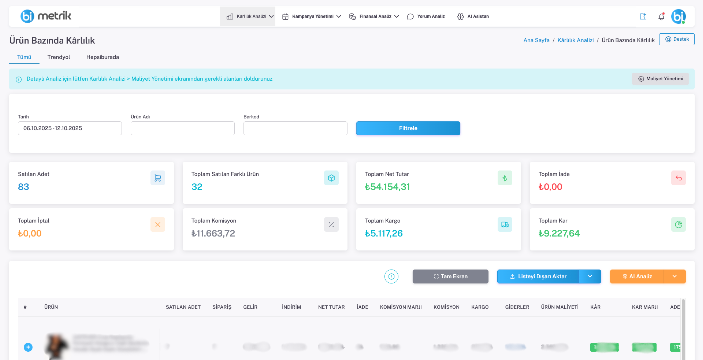Click the Destek support button

click(677, 39)
